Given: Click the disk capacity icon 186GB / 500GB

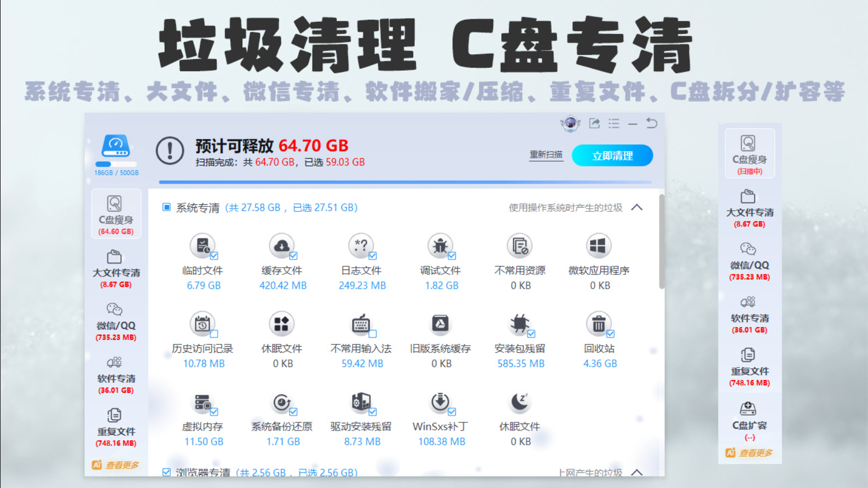Looking at the screenshot, I should coord(116,146).
